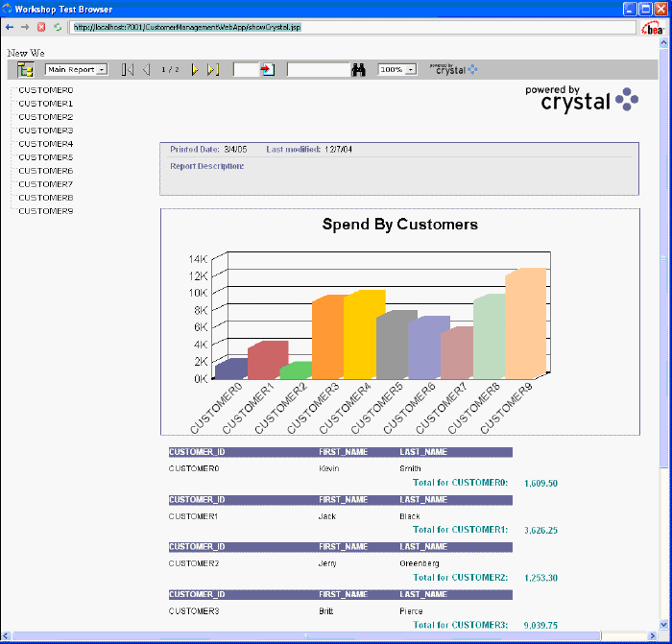Click the Report Description label
The width and height of the screenshot is (672, 644).
click(x=207, y=166)
